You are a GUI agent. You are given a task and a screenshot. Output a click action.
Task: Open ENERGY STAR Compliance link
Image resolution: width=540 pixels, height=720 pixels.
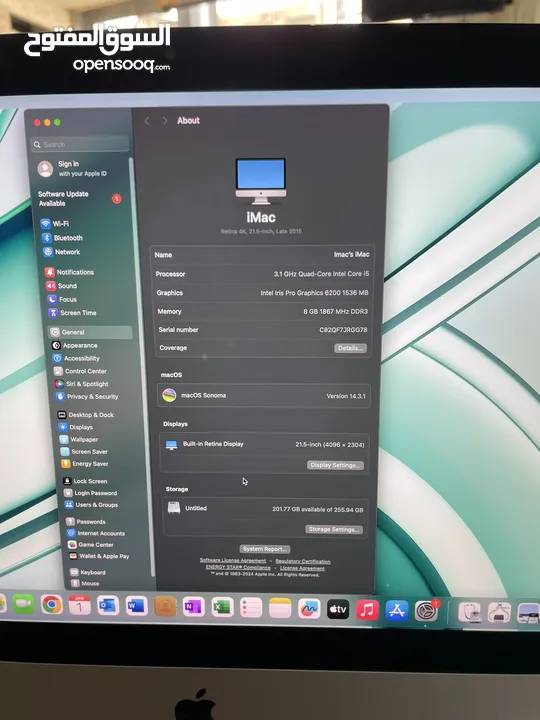pos(238,568)
